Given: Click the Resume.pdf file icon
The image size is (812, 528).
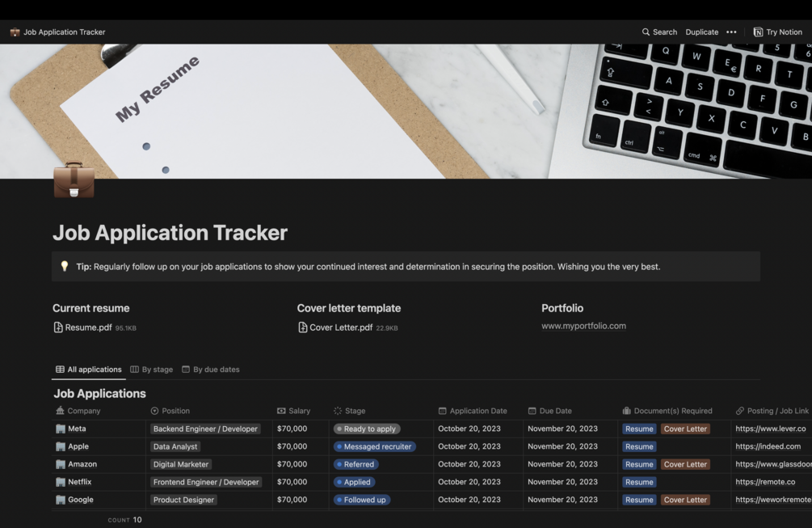Looking at the screenshot, I should 58,327.
